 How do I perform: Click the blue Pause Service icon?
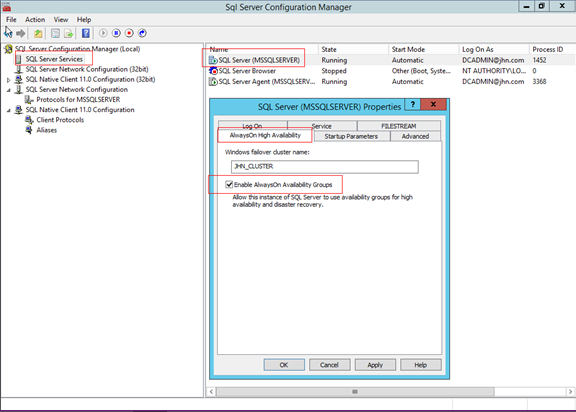coord(116,33)
